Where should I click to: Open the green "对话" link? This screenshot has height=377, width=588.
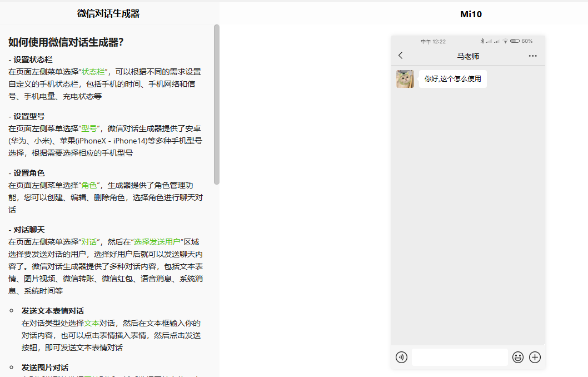coord(89,241)
